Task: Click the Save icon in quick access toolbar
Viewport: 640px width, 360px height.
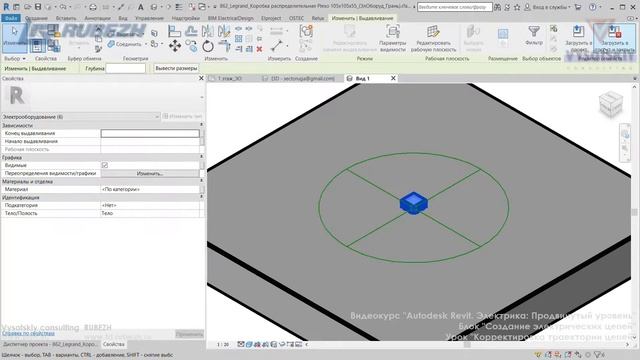Action: tap(38, 7)
